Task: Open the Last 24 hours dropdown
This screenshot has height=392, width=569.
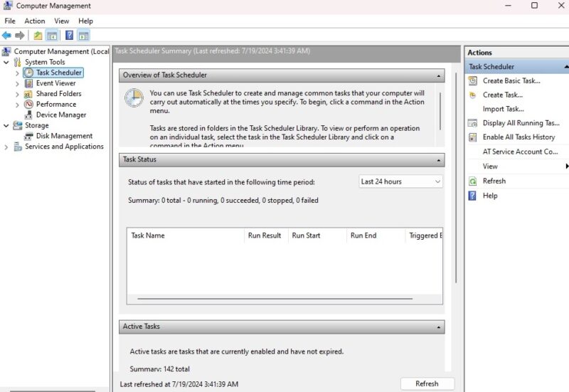Action: coord(400,181)
